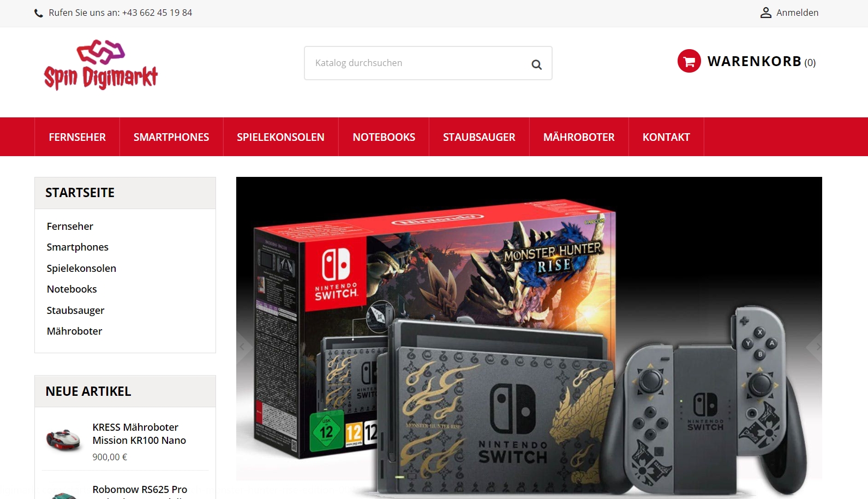This screenshot has width=868, height=499.
Task: Click the user account icon
Action: point(766,13)
